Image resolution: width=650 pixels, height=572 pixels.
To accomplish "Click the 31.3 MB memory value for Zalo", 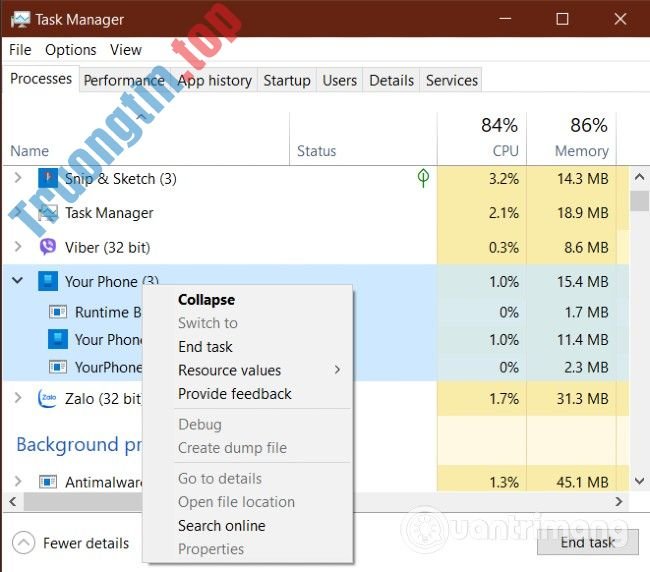I will click(582, 398).
